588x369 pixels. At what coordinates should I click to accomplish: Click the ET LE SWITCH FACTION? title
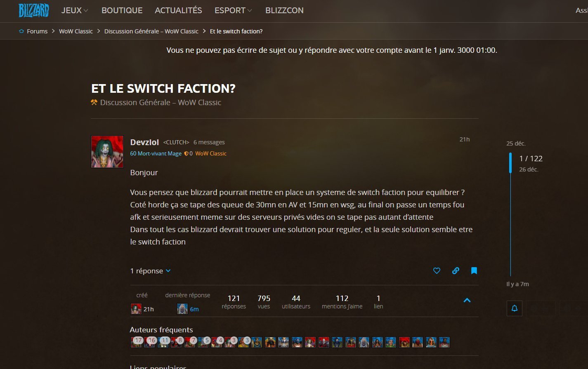coord(163,88)
